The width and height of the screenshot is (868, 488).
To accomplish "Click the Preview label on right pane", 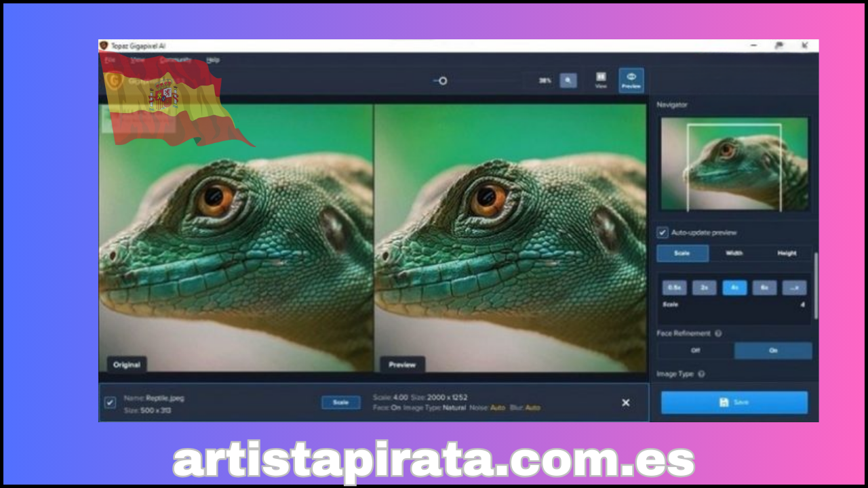I will click(402, 365).
